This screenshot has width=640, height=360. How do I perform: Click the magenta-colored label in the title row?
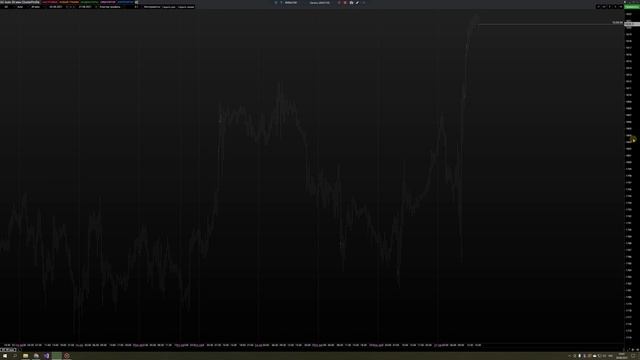point(108,2)
